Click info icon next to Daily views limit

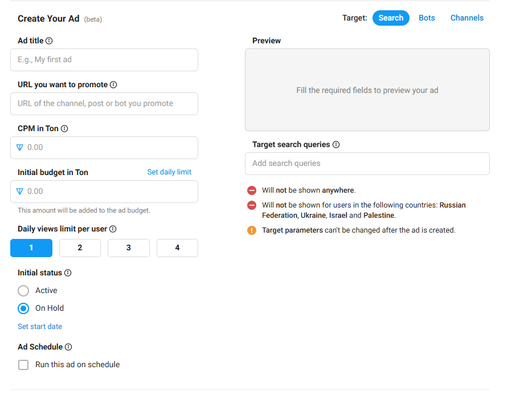113,229
